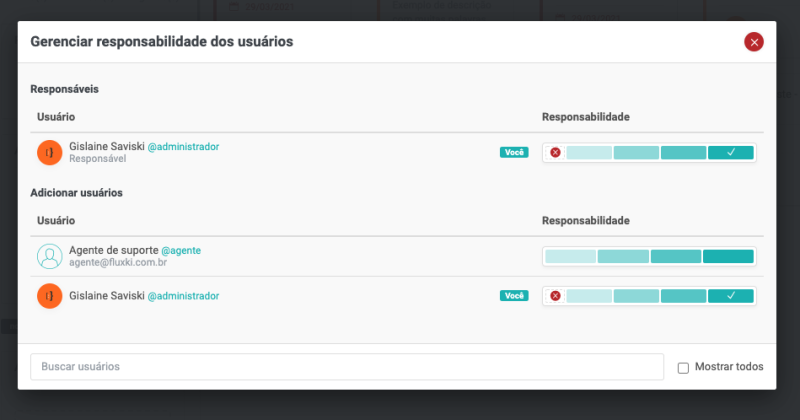Click the red remove icon in Adicionar usuários
The height and width of the screenshot is (420, 800).
tap(555, 296)
